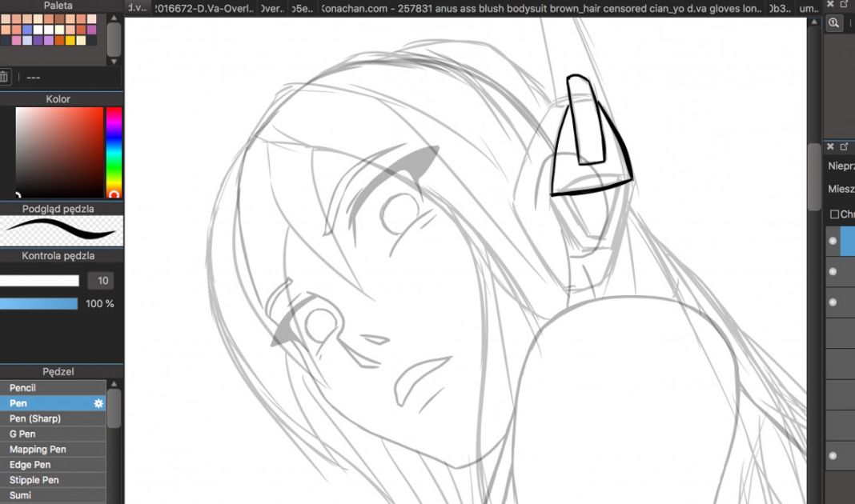This screenshot has width=855, height=504.
Task: Close the layer panel with X icon
Action: tap(830, 146)
